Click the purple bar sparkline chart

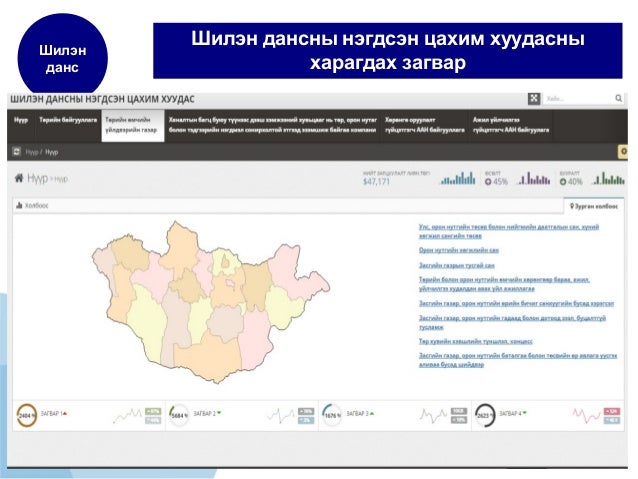(x=534, y=178)
